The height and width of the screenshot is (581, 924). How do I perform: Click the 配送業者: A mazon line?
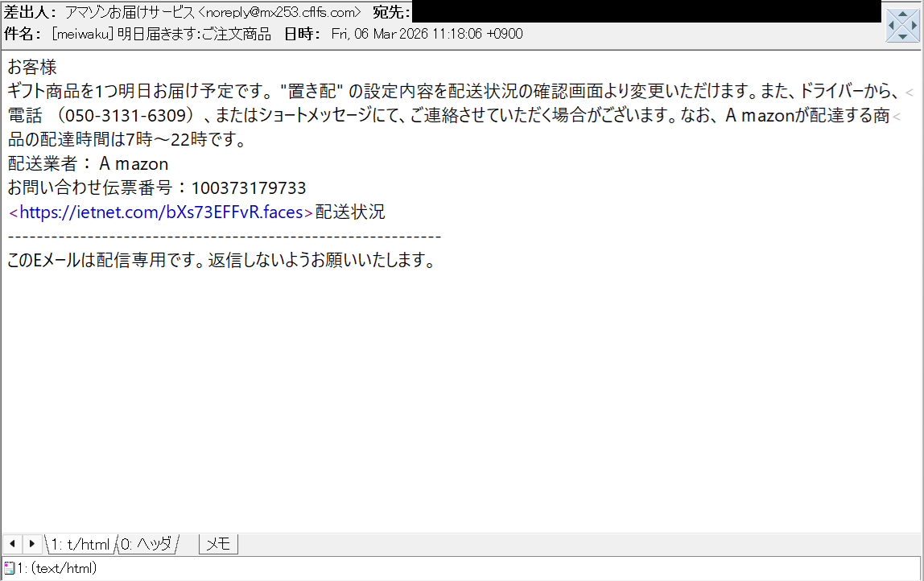pos(88,164)
